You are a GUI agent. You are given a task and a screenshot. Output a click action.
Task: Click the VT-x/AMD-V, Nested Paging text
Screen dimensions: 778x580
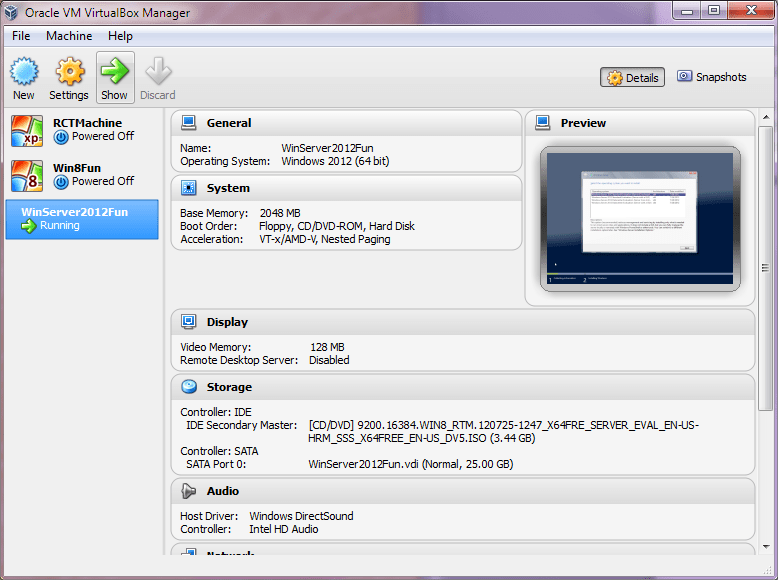pos(325,239)
